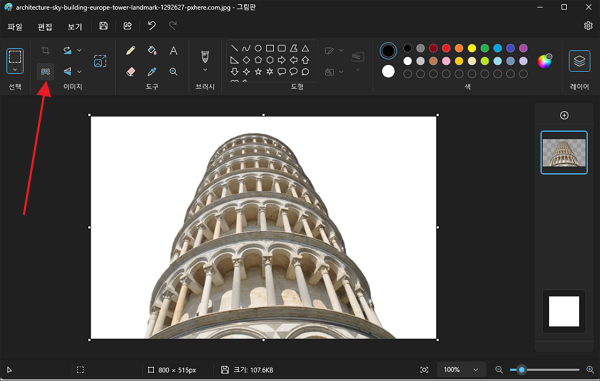Toggle the Layers panel button
The width and height of the screenshot is (600, 381).
579,61
